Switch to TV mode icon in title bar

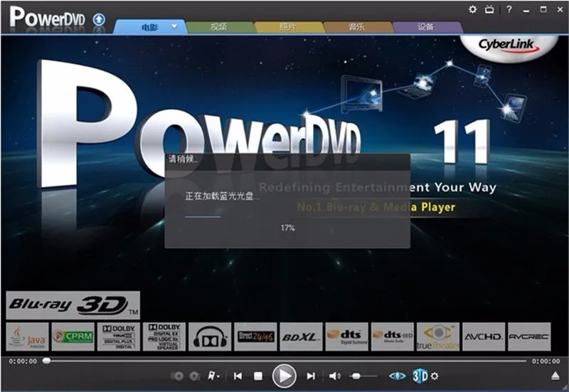489,9
